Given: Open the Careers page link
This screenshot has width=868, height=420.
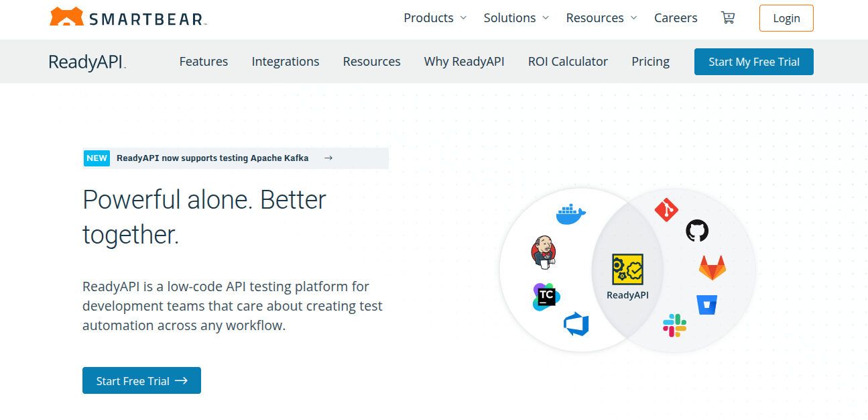Looking at the screenshot, I should click(x=676, y=18).
